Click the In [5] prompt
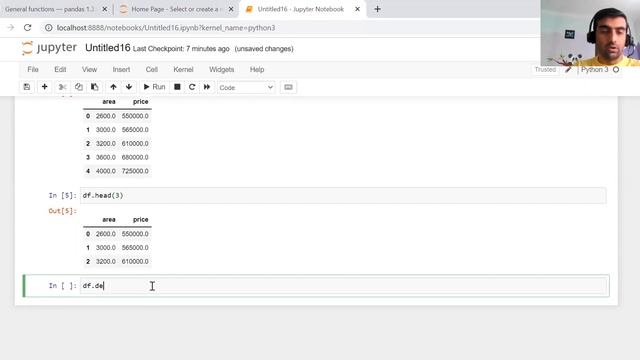The height and width of the screenshot is (360, 640). click(62, 196)
